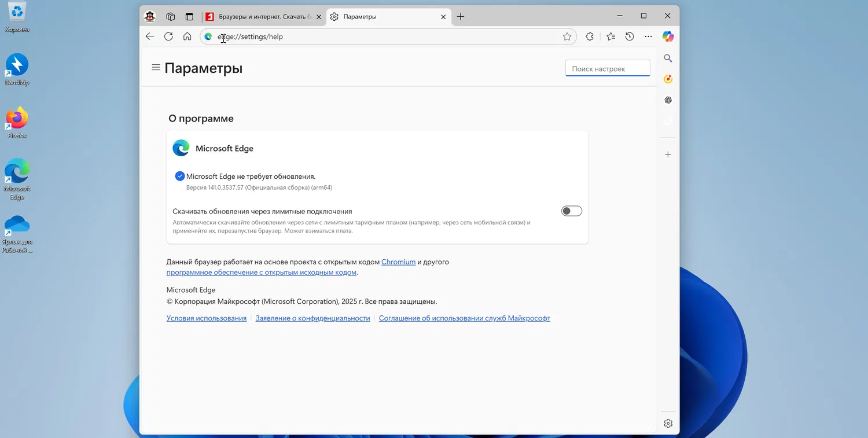Open the three-dot Edge menu
The image size is (868, 438).
[648, 36]
